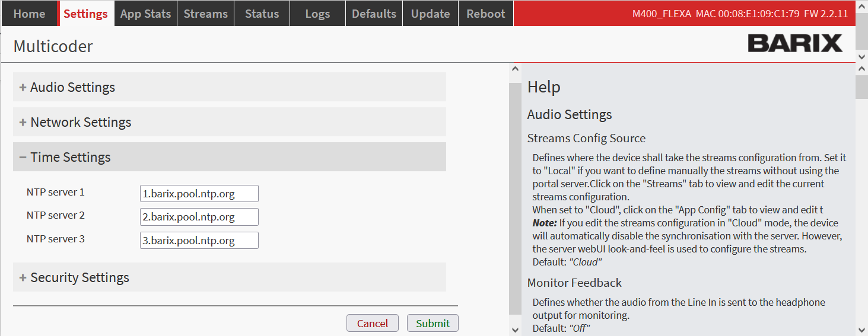Select the Reboot tab
The height and width of the screenshot is (336, 868).
click(485, 14)
